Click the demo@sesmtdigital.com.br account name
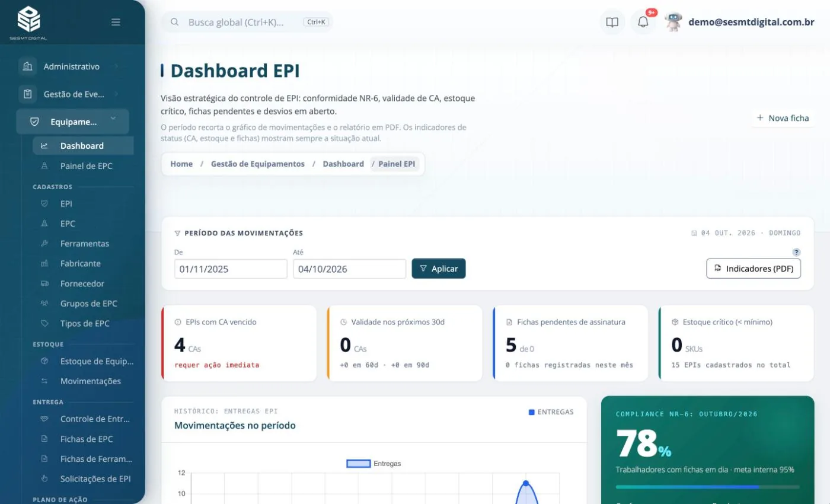 751,22
